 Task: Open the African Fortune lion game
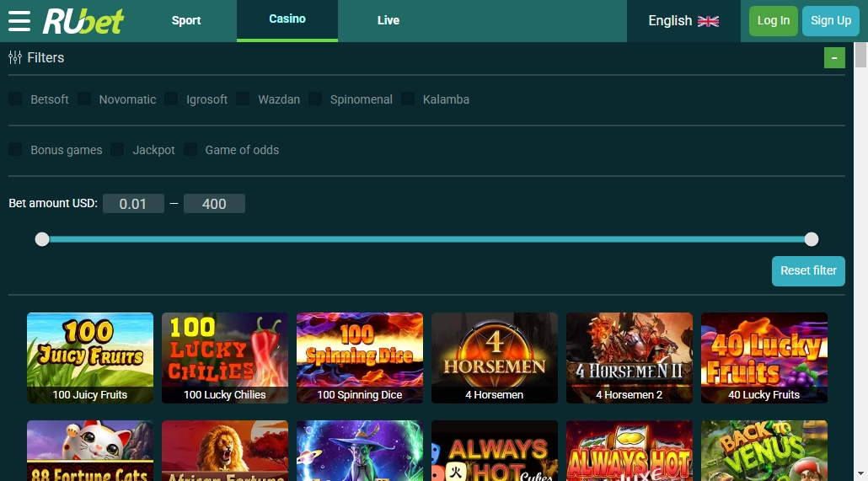point(225,451)
